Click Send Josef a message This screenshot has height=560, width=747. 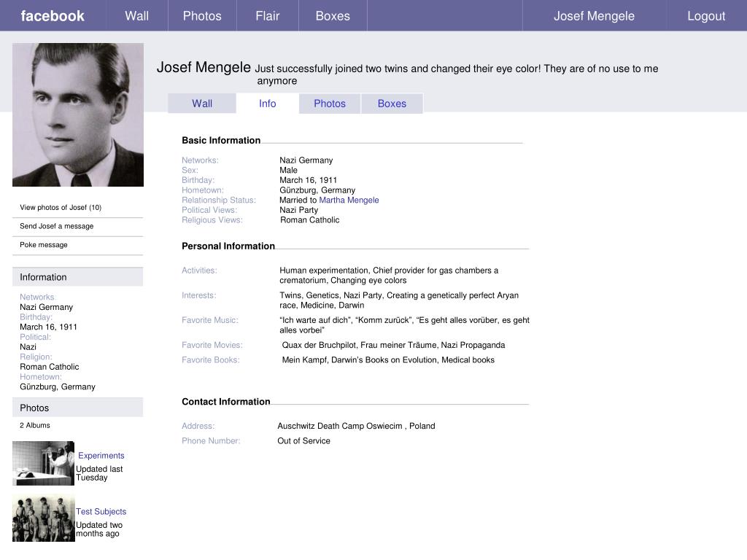pos(57,226)
